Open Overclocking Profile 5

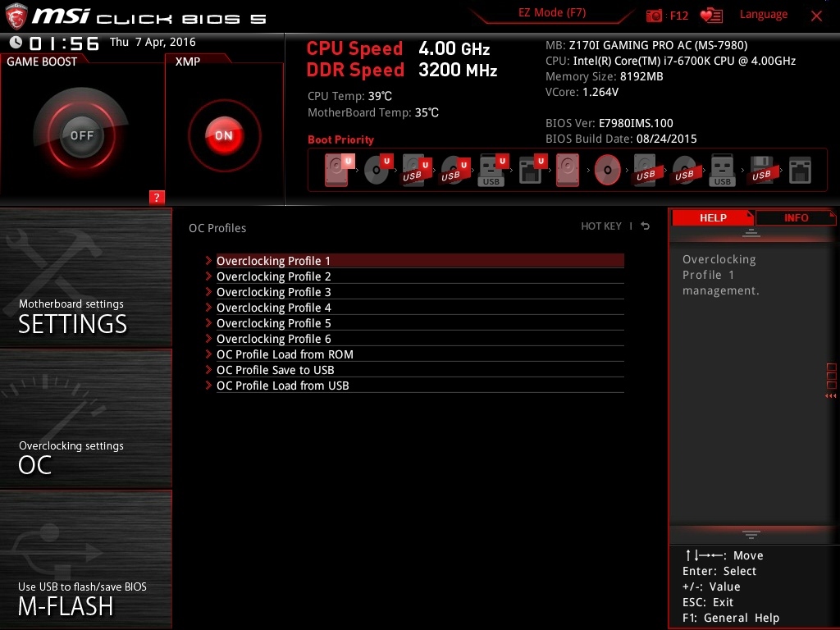420,323
